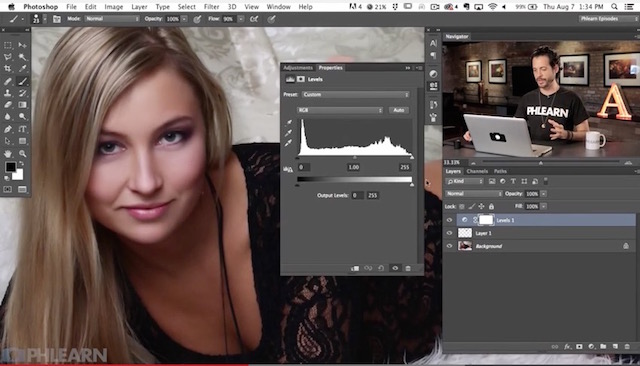Select the Lasso tool

[8, 57]
